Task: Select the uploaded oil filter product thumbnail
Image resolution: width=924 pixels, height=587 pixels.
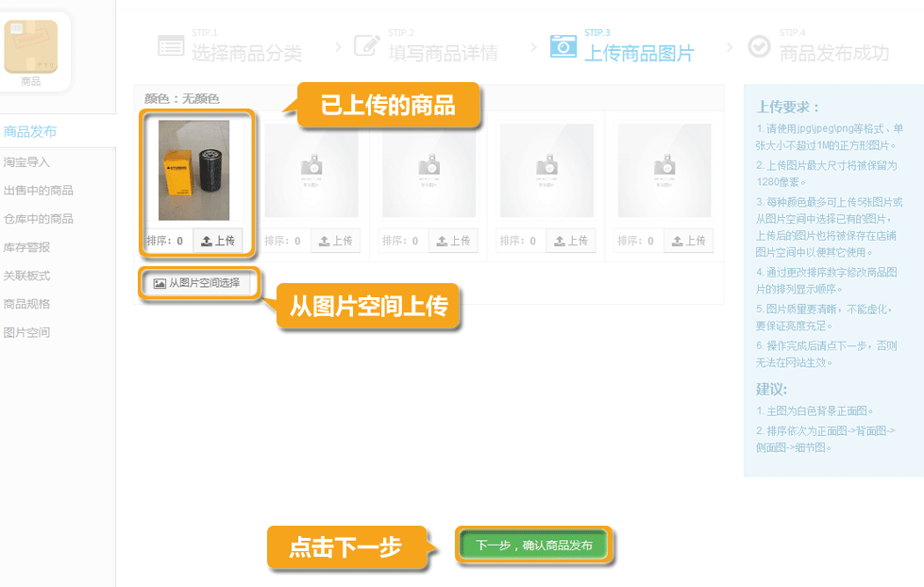Action: coord(193,170)
